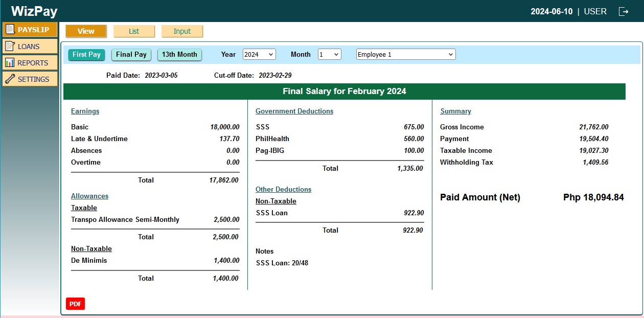Select the First Pay period toggle
Viewport: 644px width, 318px height.
(x=86, y=55)
